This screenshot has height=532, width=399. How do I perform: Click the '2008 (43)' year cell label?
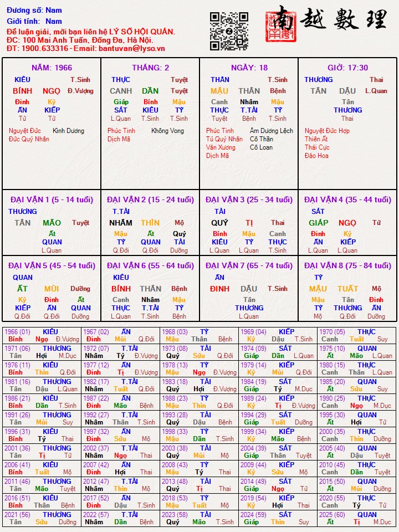(x=175, y=465)
